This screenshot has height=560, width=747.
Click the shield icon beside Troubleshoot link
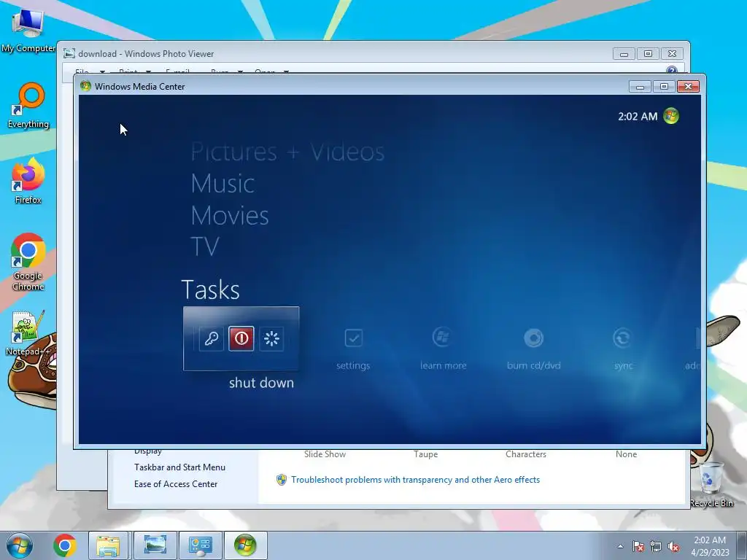(281, 480)
